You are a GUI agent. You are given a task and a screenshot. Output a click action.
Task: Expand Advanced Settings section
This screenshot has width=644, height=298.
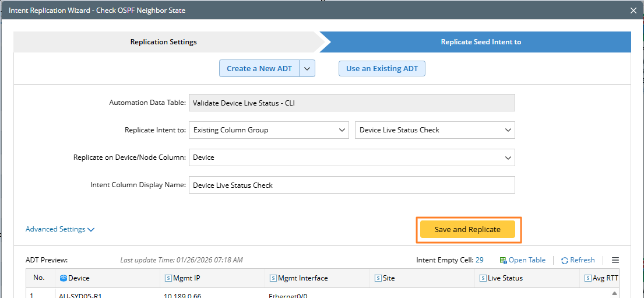[60, 229]
